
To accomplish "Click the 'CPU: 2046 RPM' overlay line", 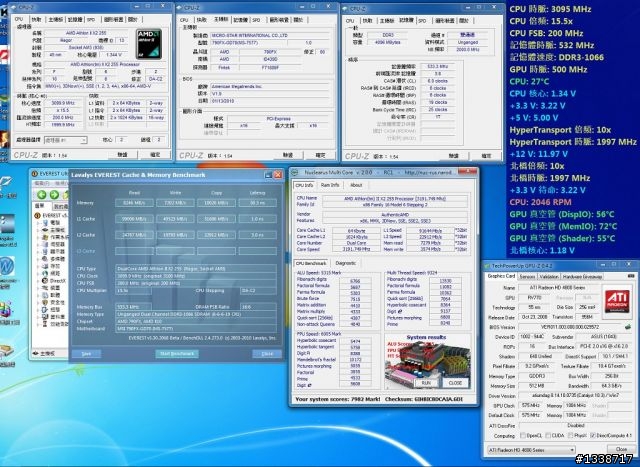I will tap(540, 202).
